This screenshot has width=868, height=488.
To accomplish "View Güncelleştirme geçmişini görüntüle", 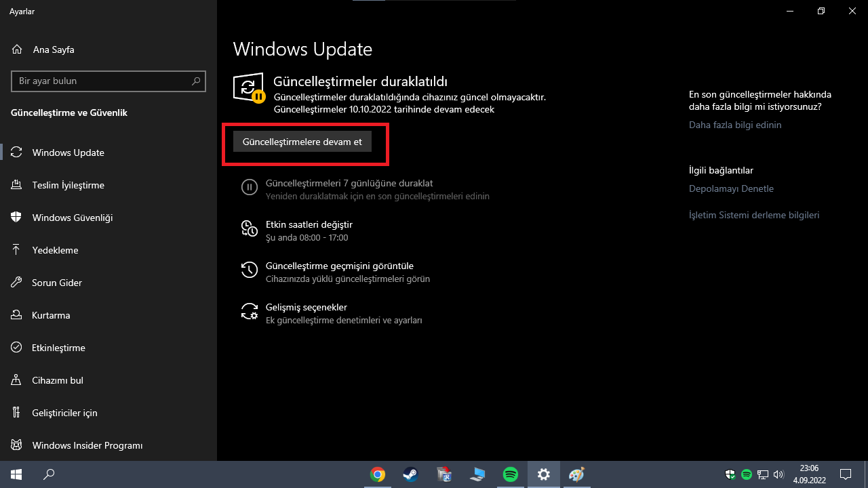I will pos(336,272).
